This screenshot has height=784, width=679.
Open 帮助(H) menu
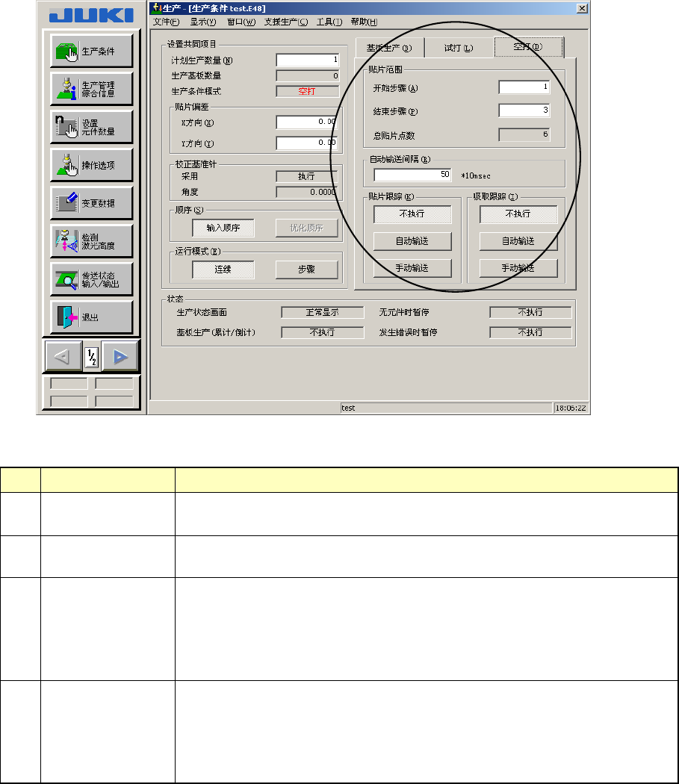364,22
